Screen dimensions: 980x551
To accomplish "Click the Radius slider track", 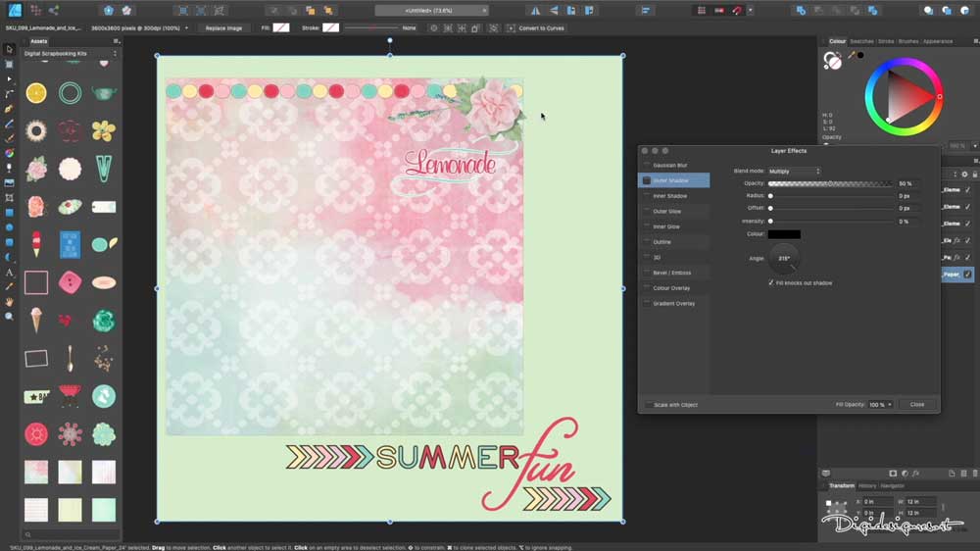I will coord(831,196).
